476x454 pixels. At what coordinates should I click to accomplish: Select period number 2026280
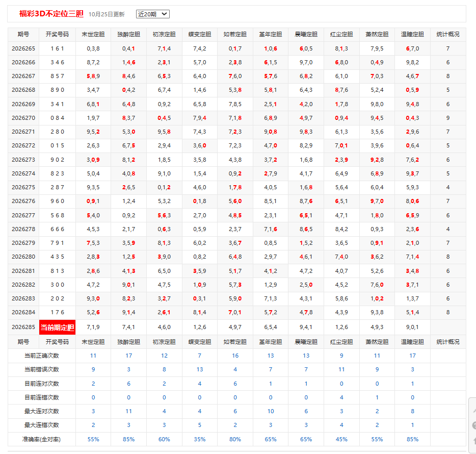[23, 257]
